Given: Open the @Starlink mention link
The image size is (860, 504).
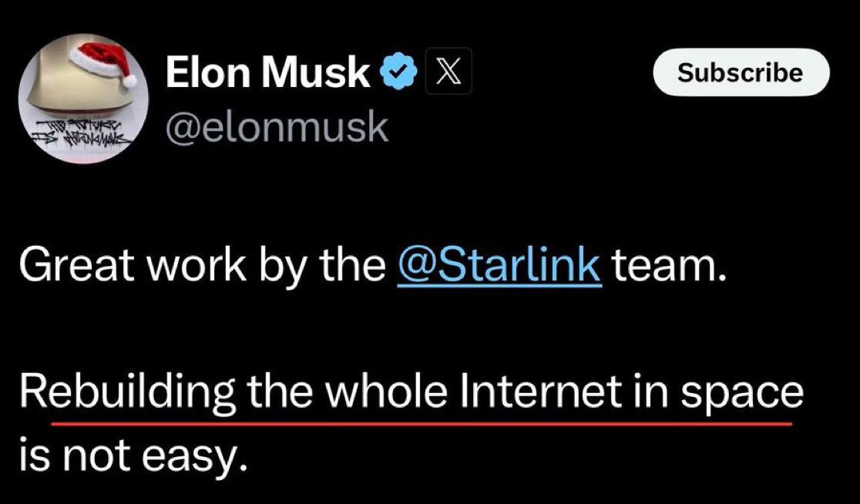Looking at the screenshot, I should [x=498, y=267].
